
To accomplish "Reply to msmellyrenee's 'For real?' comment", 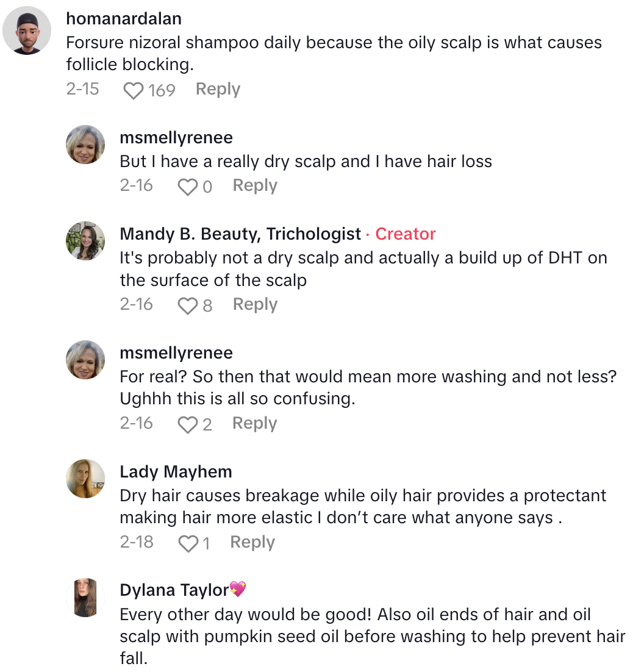I will click(254, 423).
